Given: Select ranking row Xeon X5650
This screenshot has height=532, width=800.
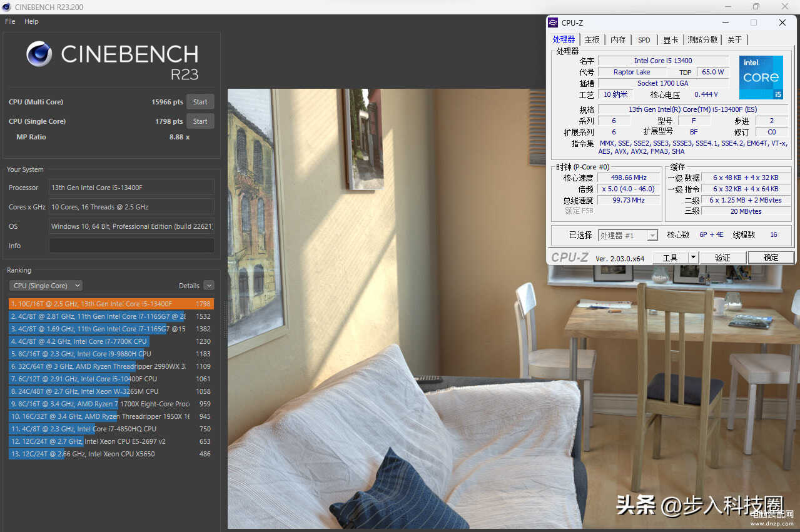Looking at the screenshot, I should 111,454.
